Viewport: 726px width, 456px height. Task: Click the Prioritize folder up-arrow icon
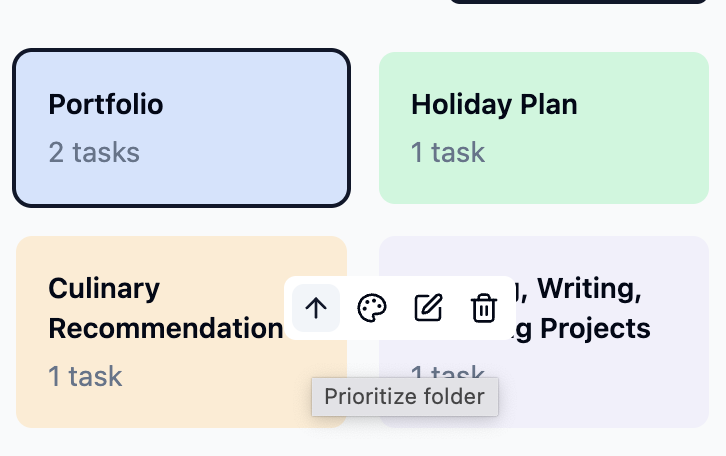pyautogui.click(x=316, y=308)
